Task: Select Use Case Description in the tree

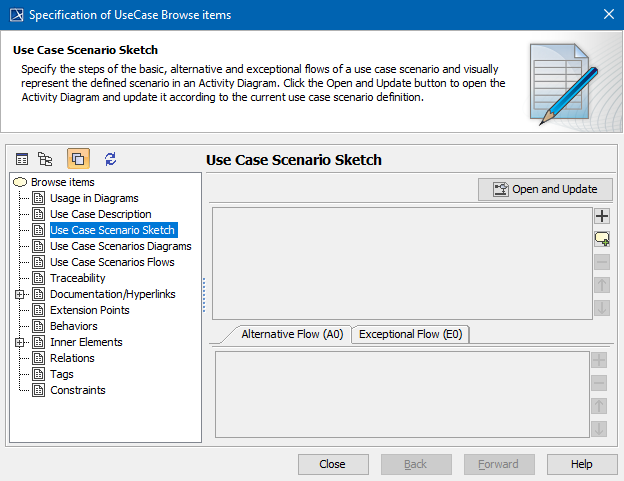Action: (101, 214)
